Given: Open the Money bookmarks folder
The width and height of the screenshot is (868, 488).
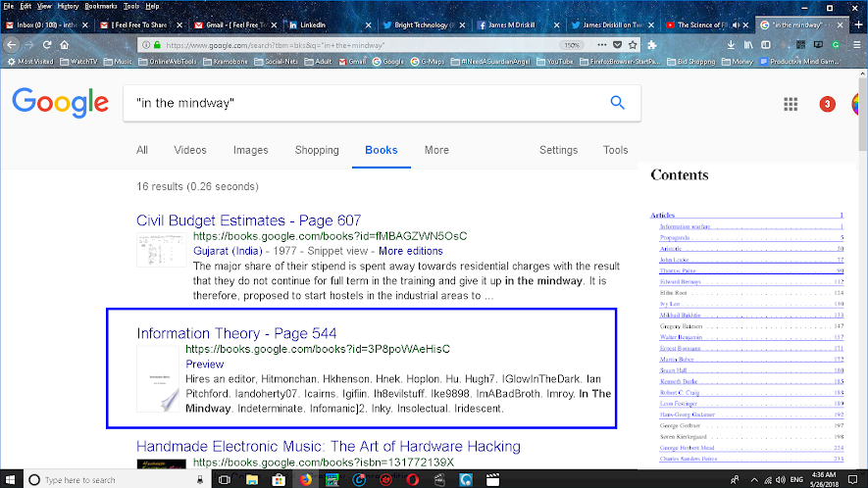Looking at the screenshot, I should click(x=738, y=62).
